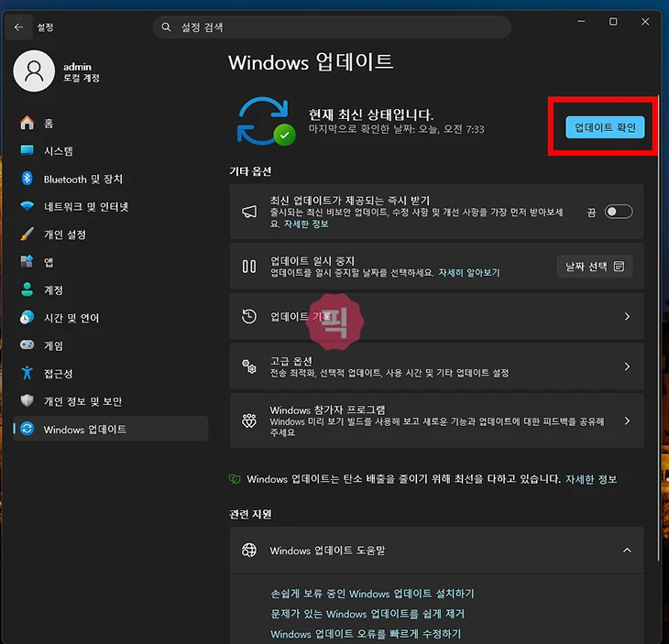Viewport: 669px width, 644px height.
Task: Click the Windows 참가자 프로그램 row title
Action: tap(328, 409)
